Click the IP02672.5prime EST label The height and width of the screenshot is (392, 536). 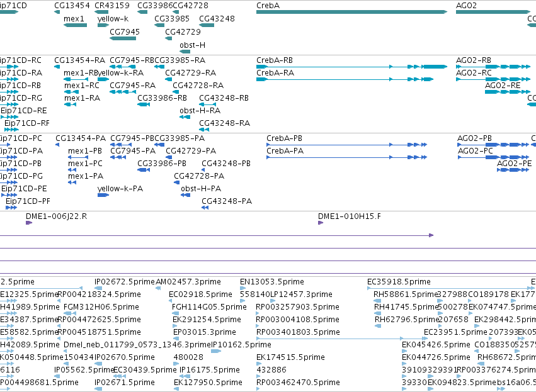pos(125,282)
